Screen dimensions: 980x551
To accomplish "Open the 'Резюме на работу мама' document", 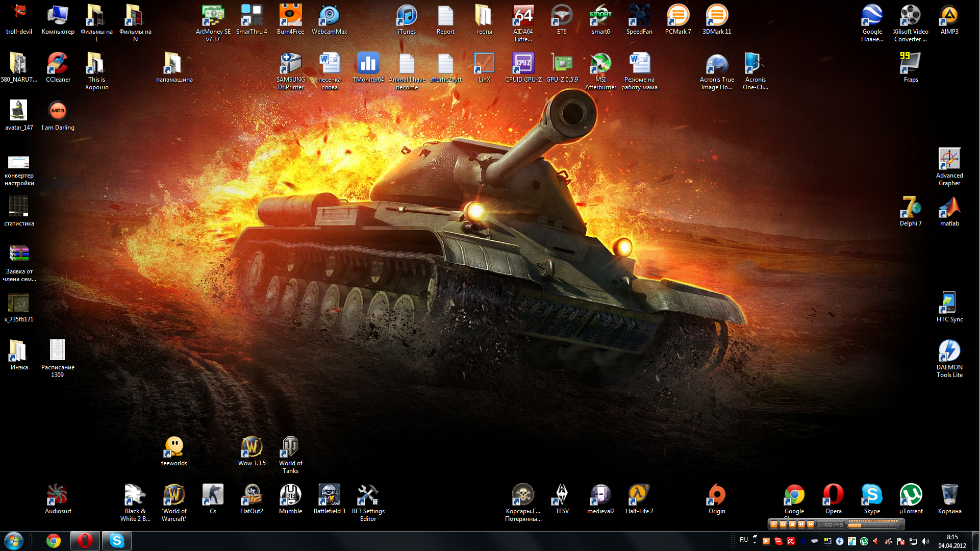I will [639, 71].
